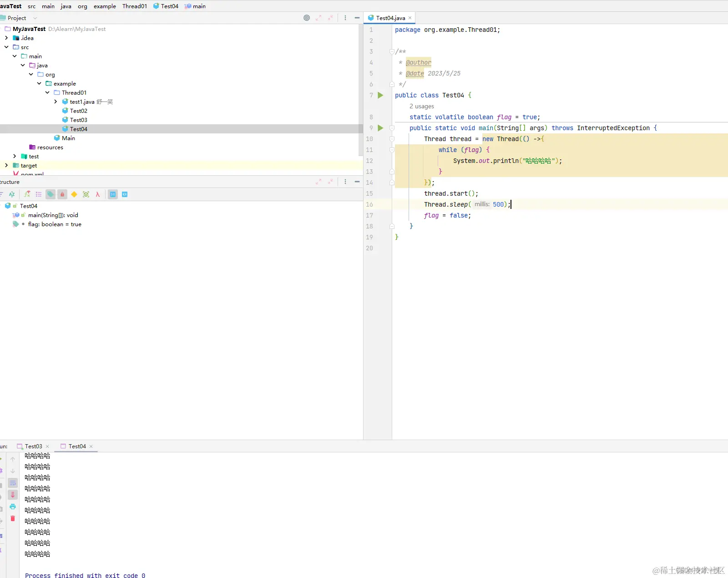Collapse the java folder chevron
Viewport: 728px width, 578px height.
click(23, 65)
